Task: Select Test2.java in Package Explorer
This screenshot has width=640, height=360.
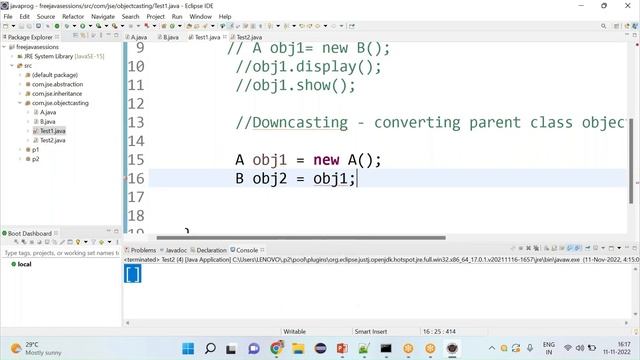Action: tap(53, 140)
